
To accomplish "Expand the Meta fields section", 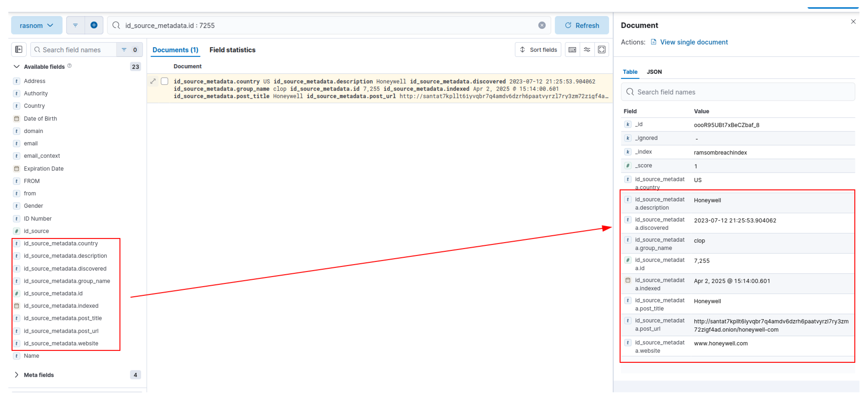I will tap(16, 375).
